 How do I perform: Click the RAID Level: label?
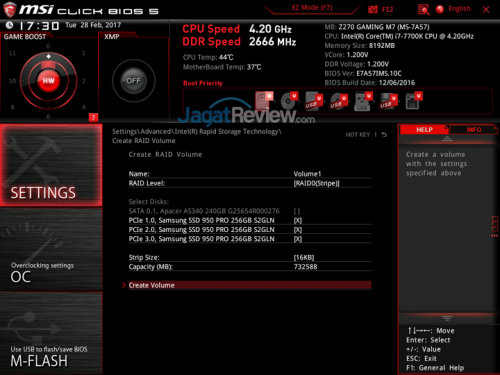tap(147, 183)
